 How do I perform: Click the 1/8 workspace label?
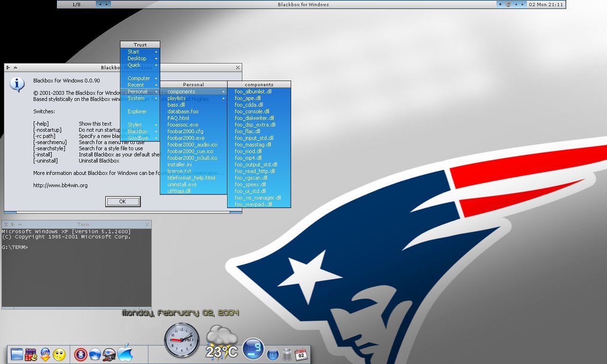point(76,4)
